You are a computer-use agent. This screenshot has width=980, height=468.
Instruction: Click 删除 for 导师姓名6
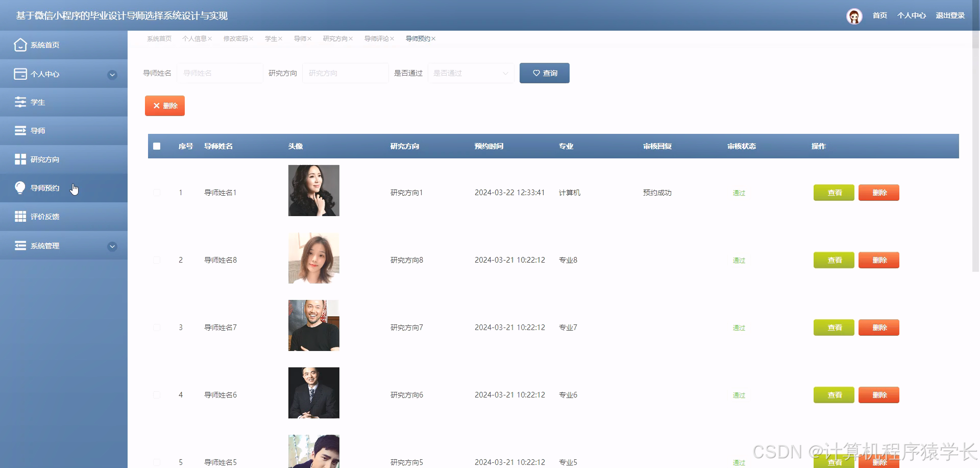point(879,395)
